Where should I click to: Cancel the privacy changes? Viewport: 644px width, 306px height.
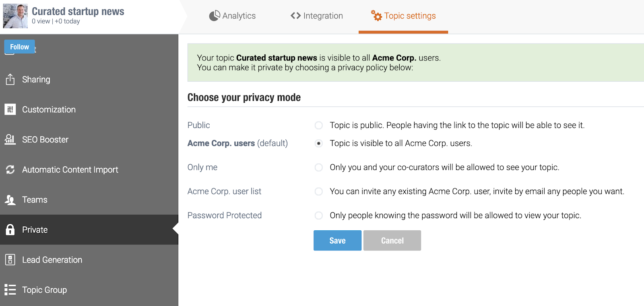[x=392, y=240]
